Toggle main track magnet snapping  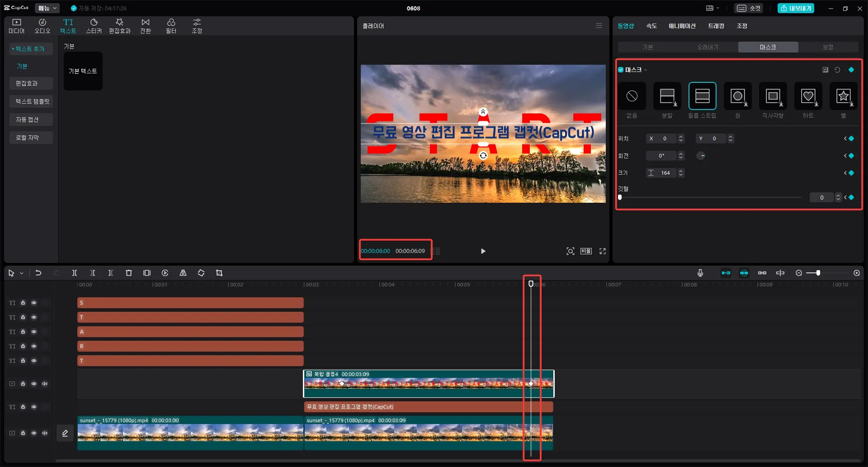pos(726,273)
